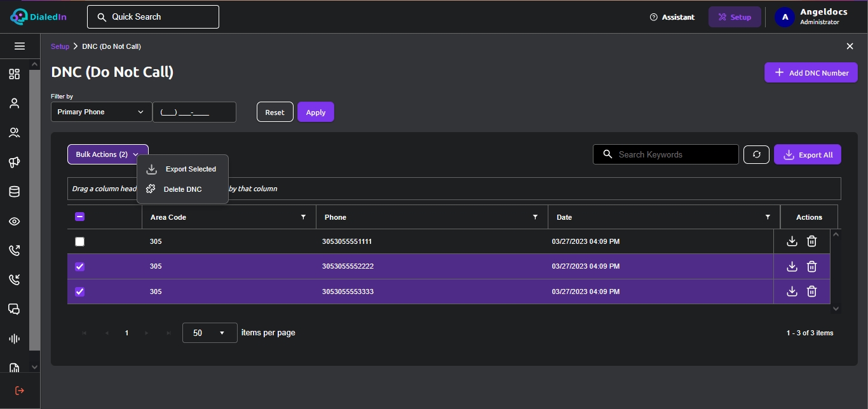868x409 pixels.
Task: Open the single user icon in sidebar
Action: pyautogui.click(x=14, y=104)
